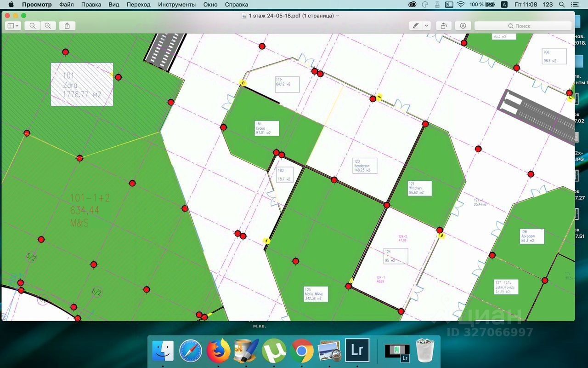The image size is (588, 368).
Task: Select the '106 96.6 м2' room label
Action: coord(554,57)
